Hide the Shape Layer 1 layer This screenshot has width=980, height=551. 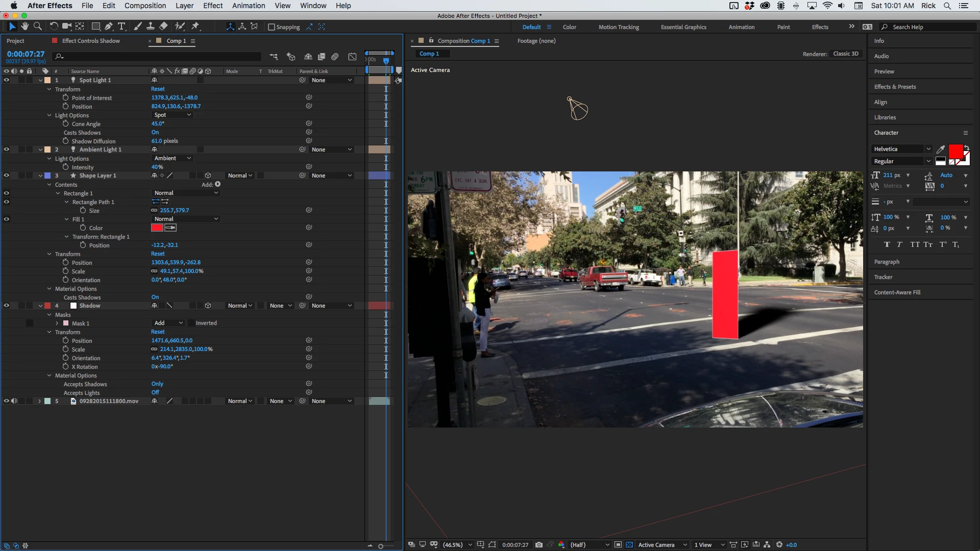tap(7, 176)
